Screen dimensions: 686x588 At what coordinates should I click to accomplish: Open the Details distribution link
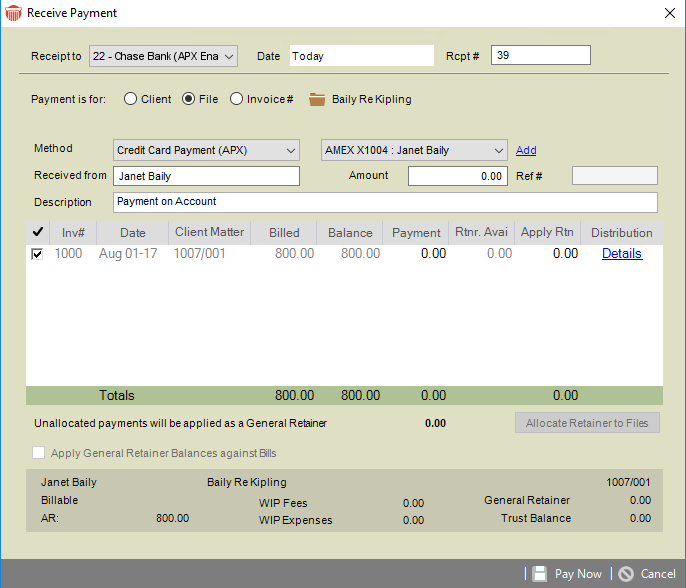[622, 253]
